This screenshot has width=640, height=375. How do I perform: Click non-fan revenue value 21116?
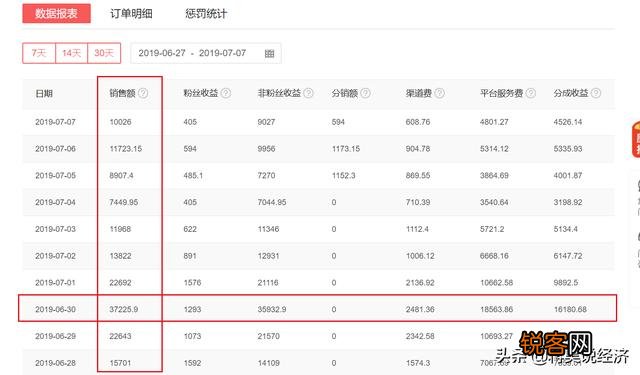pyautogui.click(x=268, y=282)
